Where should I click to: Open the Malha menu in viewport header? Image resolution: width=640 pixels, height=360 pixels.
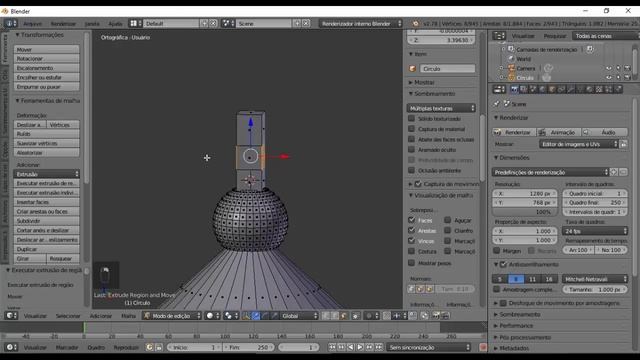pos(128,316)
